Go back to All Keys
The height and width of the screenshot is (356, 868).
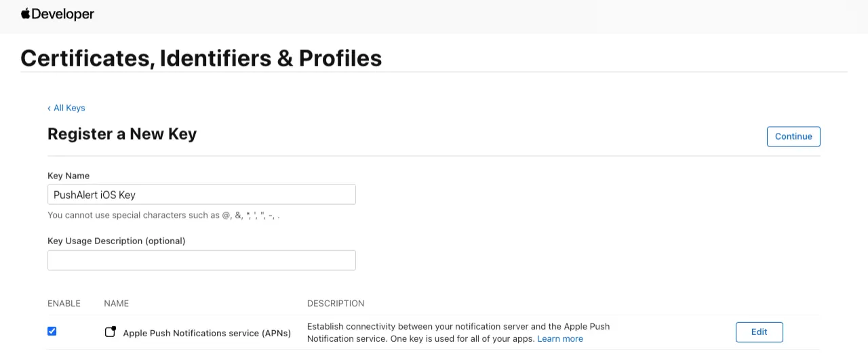click(69, 108)
